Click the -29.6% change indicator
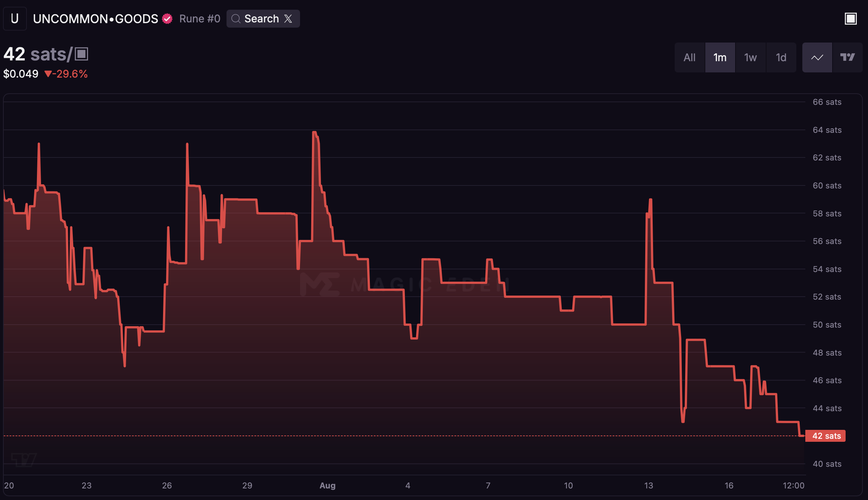 pos(66,74)
